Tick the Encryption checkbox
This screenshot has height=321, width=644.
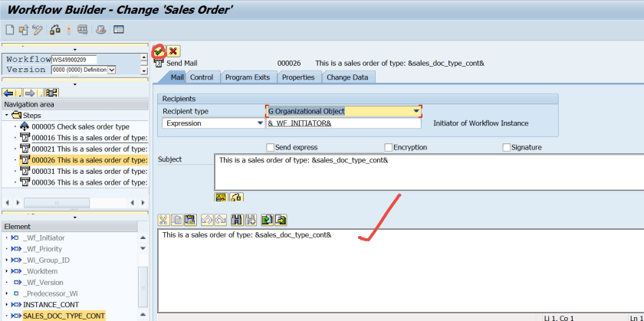click(x=388, y=147)
